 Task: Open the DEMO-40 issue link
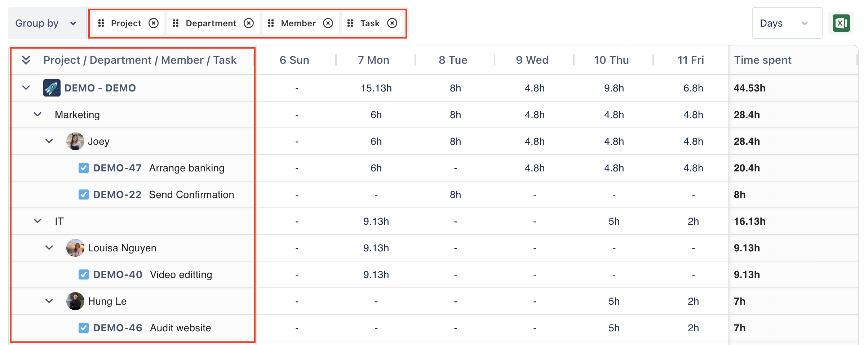(118, 275)
